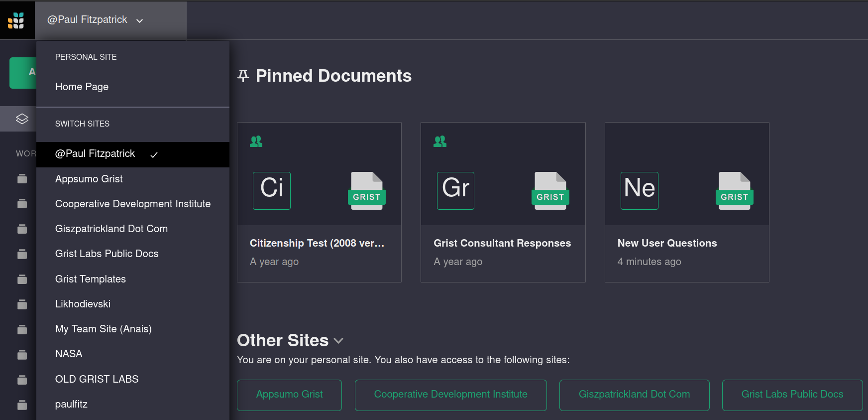Choose the checked @Paul Fitzpatrick site entry
Viewport: 868px width, 420px height.
coord(133,154)
